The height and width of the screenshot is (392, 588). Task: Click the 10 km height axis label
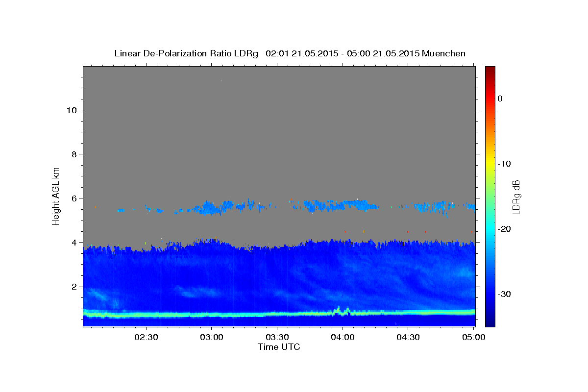(x=71, y=110)
